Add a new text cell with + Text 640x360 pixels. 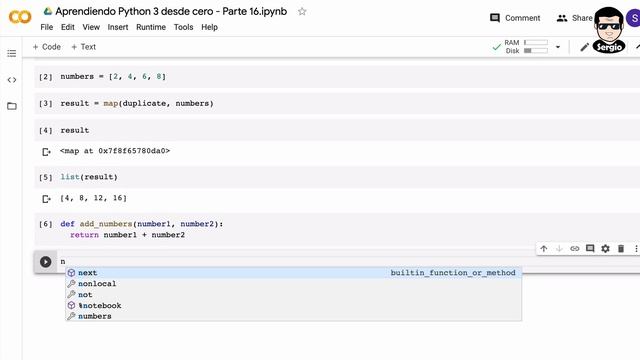click(84, 47)
